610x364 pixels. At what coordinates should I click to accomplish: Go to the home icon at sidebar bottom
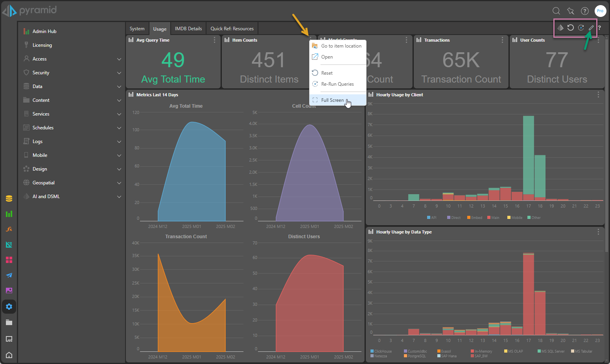tap(9, 355)
